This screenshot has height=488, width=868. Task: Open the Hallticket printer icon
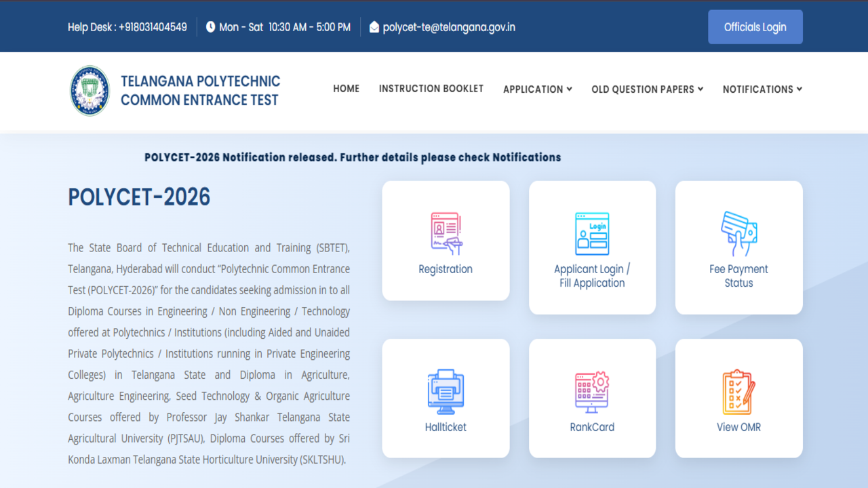pos(446,391)
